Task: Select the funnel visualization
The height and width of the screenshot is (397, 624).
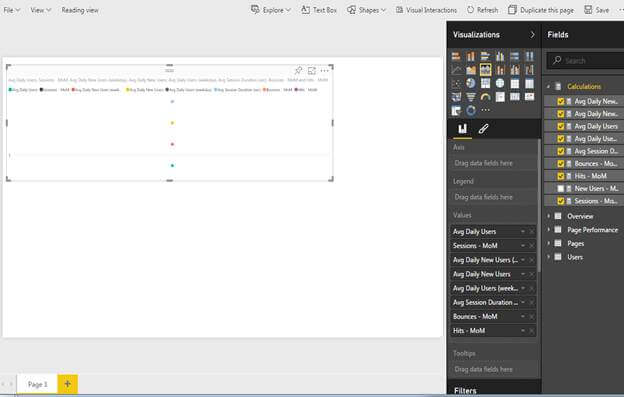Action: click(471, 97)
